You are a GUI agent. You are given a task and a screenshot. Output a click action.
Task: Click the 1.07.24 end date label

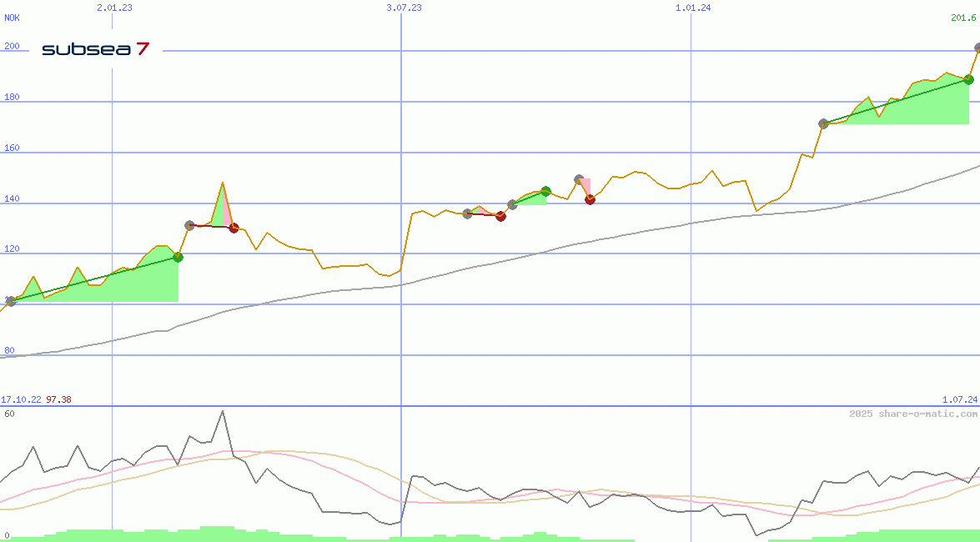962,400
